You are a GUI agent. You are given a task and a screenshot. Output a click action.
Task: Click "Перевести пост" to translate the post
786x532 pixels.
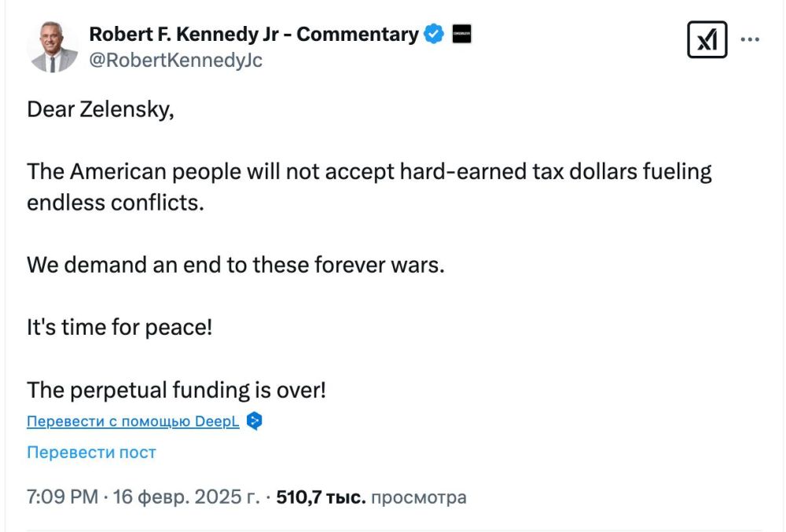90,452
